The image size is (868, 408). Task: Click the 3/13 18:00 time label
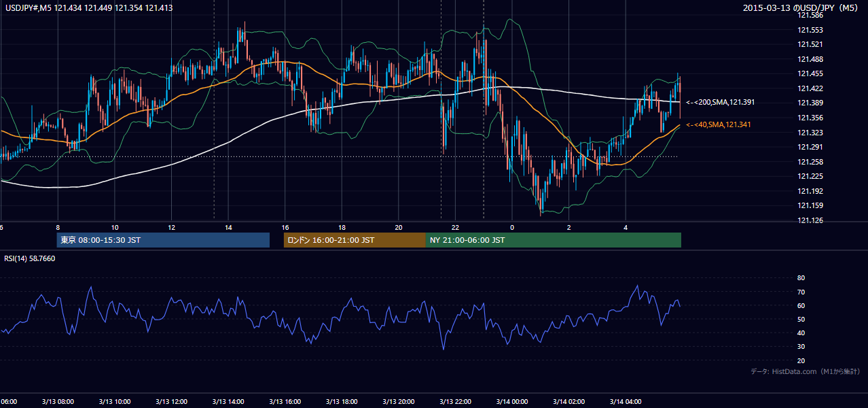342,402
